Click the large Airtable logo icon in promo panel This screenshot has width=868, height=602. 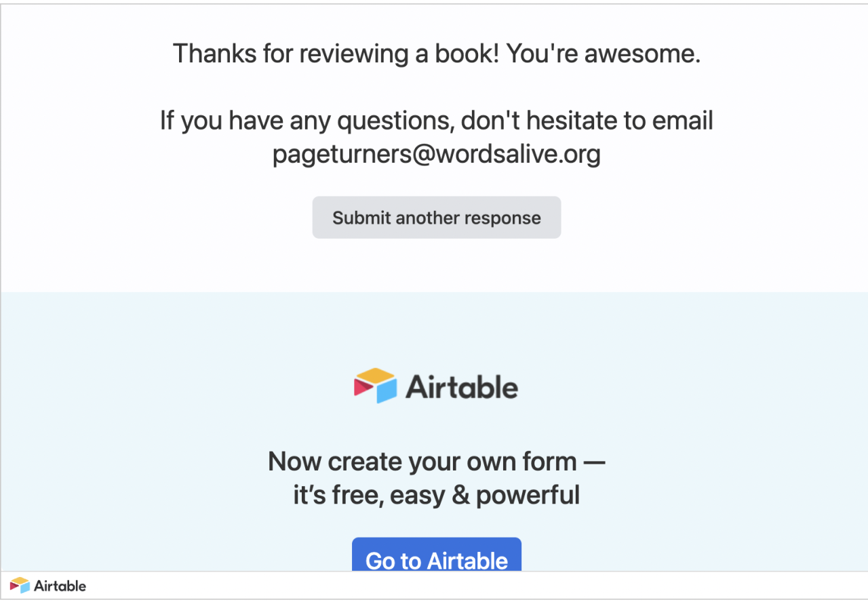pyautogui.click(x=375, y=386)
